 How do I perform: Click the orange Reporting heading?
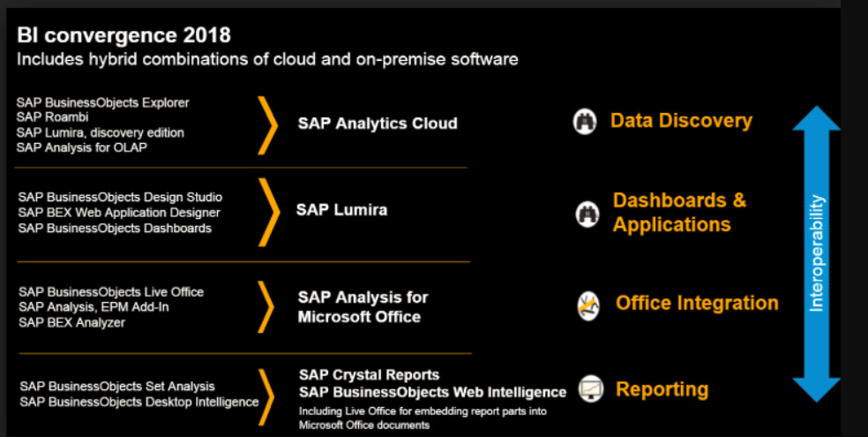click(662, 389)
